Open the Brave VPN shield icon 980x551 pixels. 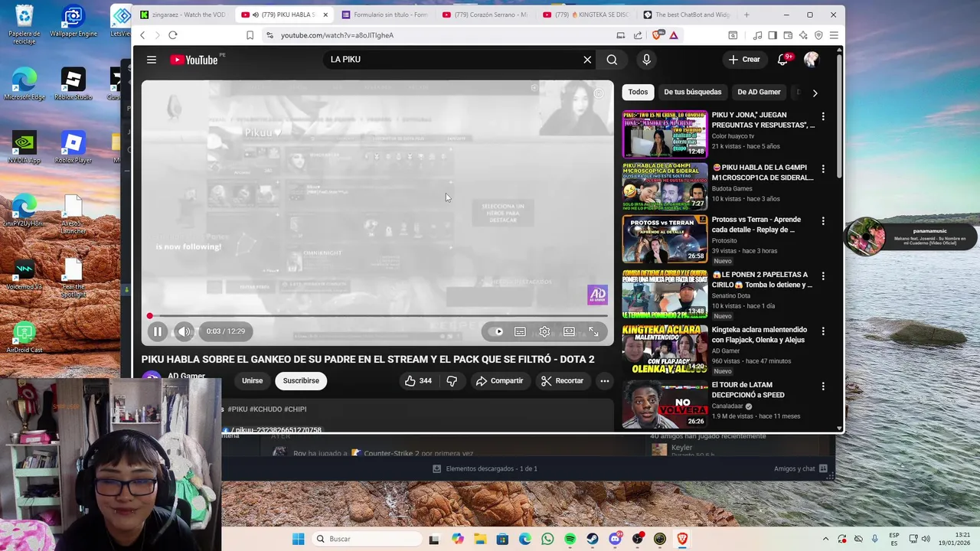818,35
